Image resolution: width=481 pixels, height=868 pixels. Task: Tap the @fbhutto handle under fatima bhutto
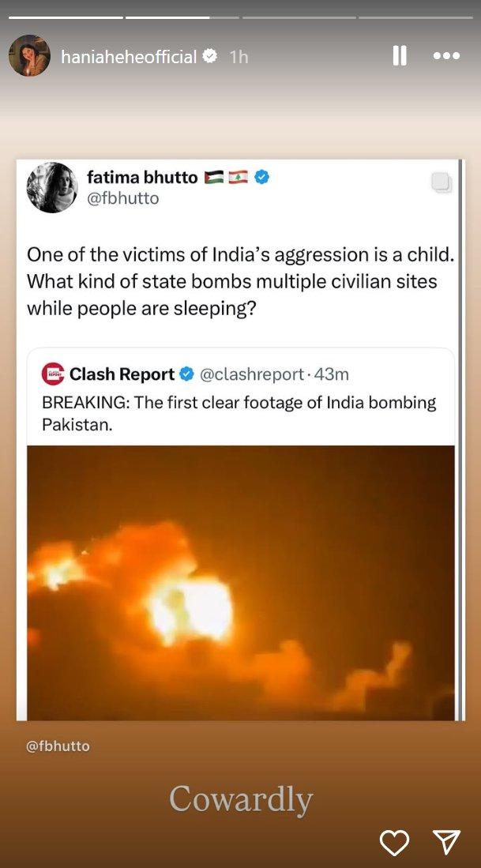tap(123, 198)
